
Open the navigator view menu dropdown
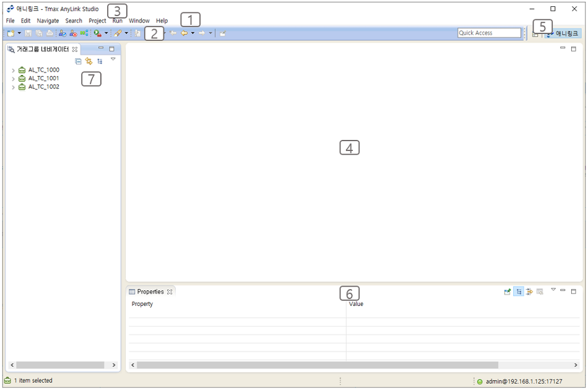pyautogui.click(x=113, y=59)
